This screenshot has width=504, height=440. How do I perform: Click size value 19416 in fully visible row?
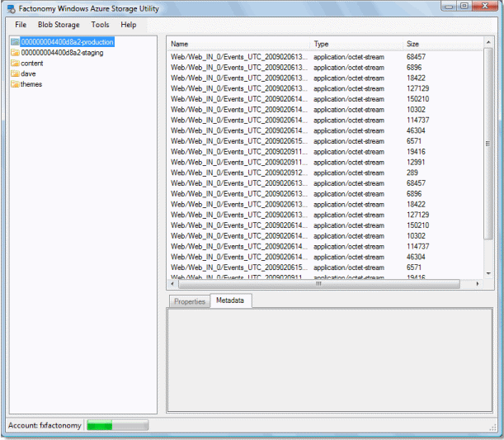coord(416,152)
